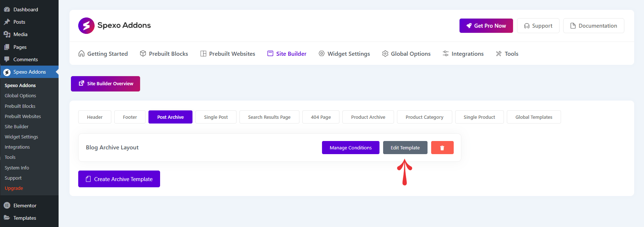Click the Dashboard gauge icon in sidebar

tap(7, 9)
